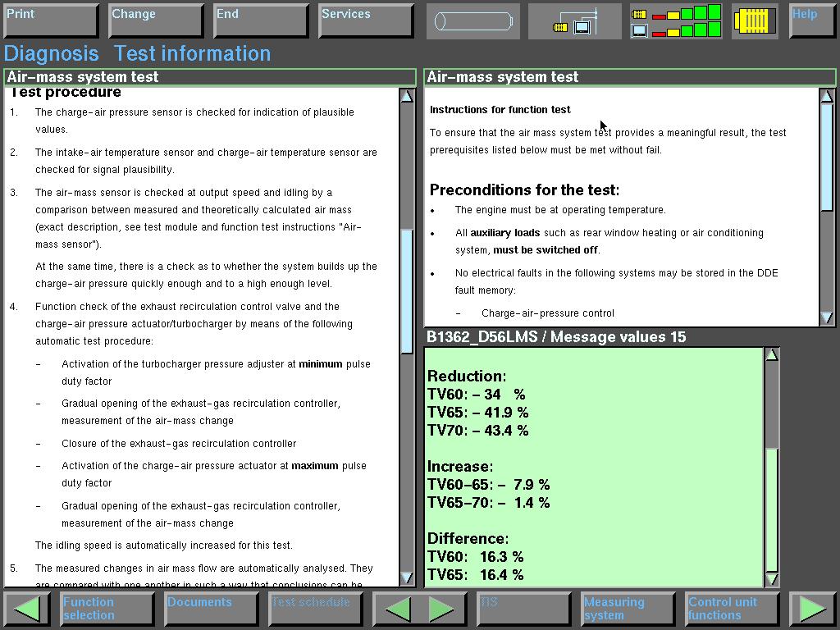Open Function selection

[107, 608]
